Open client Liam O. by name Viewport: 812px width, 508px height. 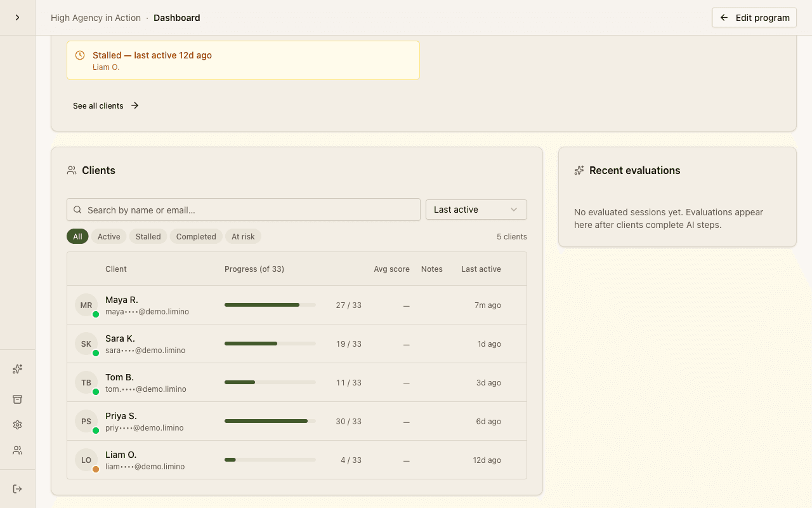tap(121, 455)
